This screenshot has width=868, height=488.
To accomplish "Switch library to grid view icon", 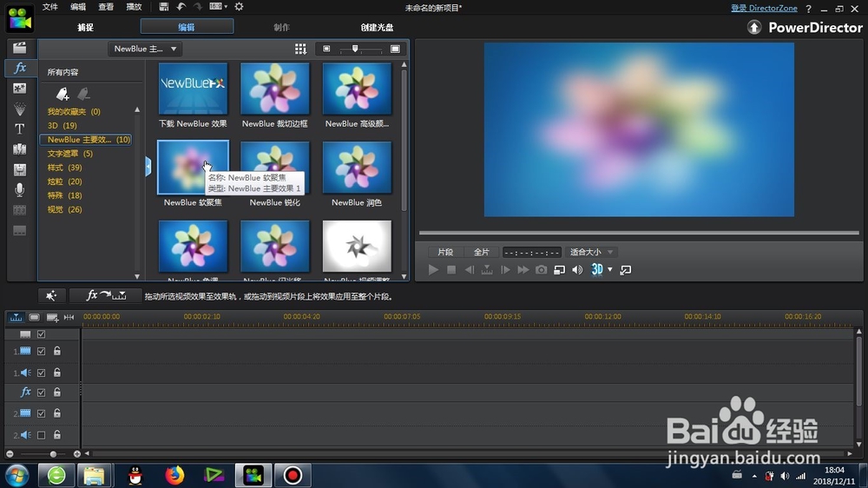I will click(x=300, y=49).
